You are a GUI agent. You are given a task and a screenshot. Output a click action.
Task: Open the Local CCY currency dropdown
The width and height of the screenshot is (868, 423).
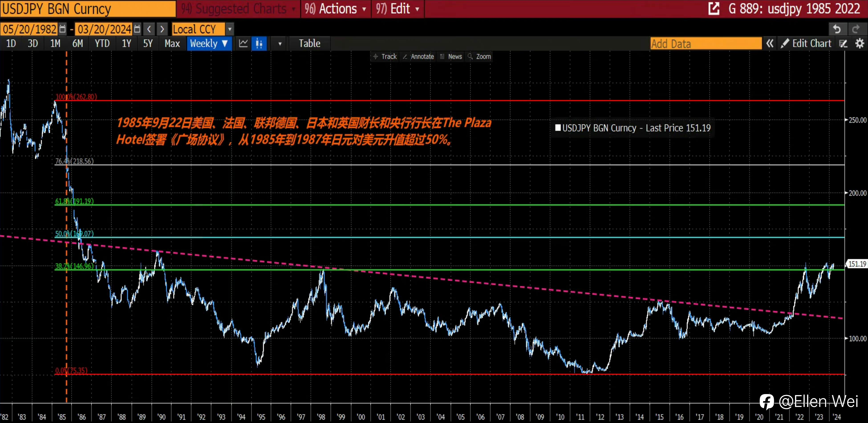click(230, 29)
